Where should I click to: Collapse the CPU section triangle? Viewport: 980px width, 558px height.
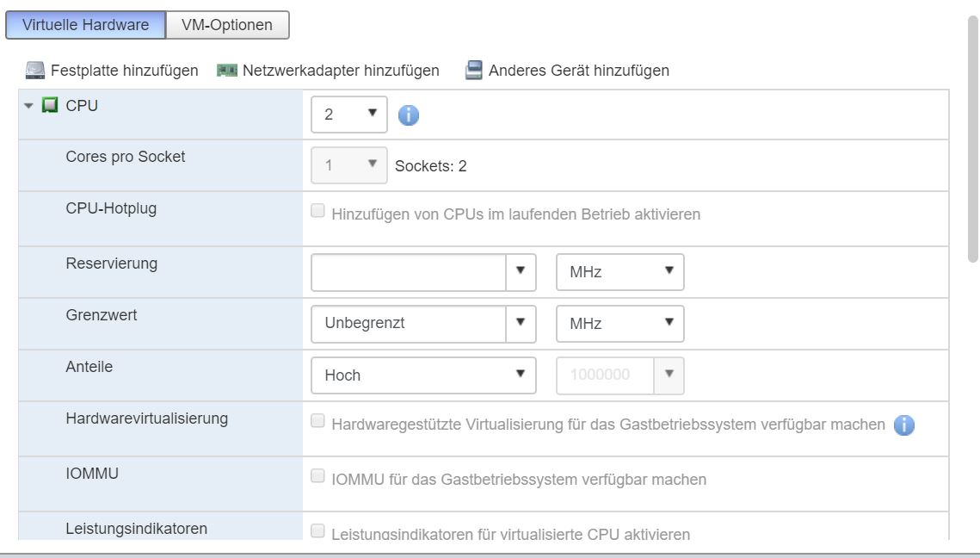click(28, 106)
